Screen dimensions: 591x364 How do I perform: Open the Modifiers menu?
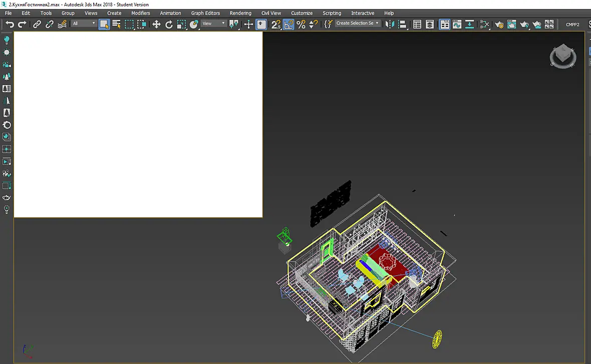pos(141,13)
